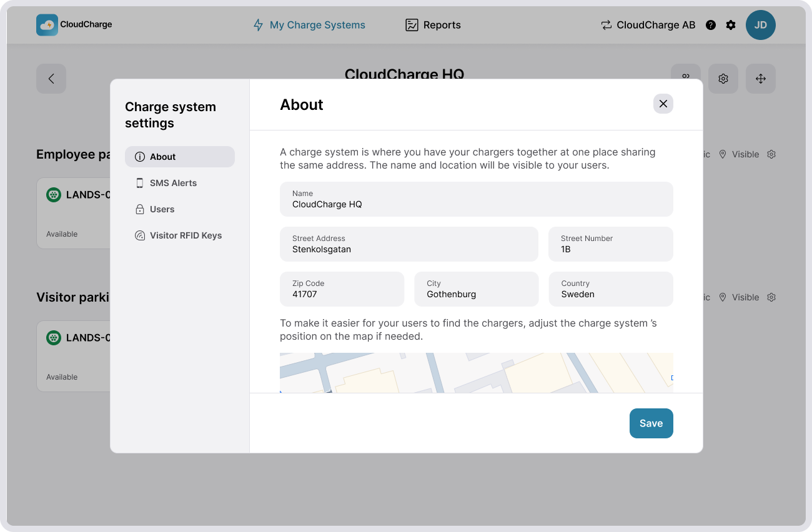Viewport: 812px width, 532px height.
Task: Click the link icon button beside the page gear
Action: (686, 72)
